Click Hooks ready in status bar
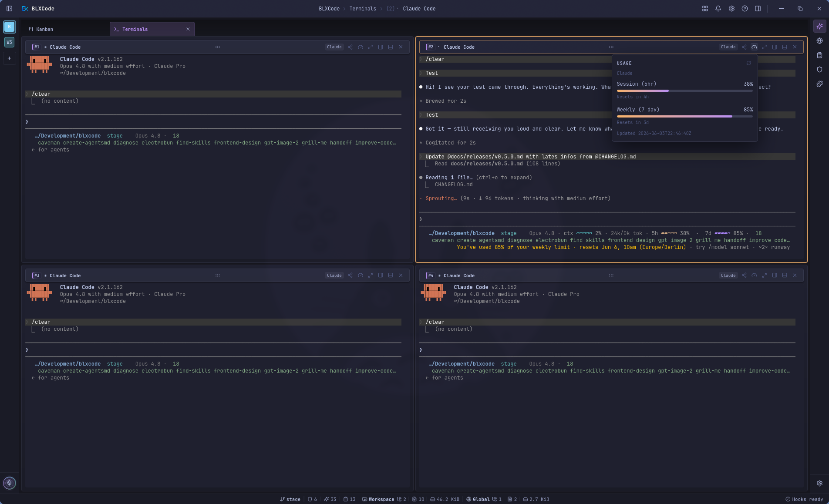Image resolution: width=829 pixels, height=504 pixels. coord(804,499)
